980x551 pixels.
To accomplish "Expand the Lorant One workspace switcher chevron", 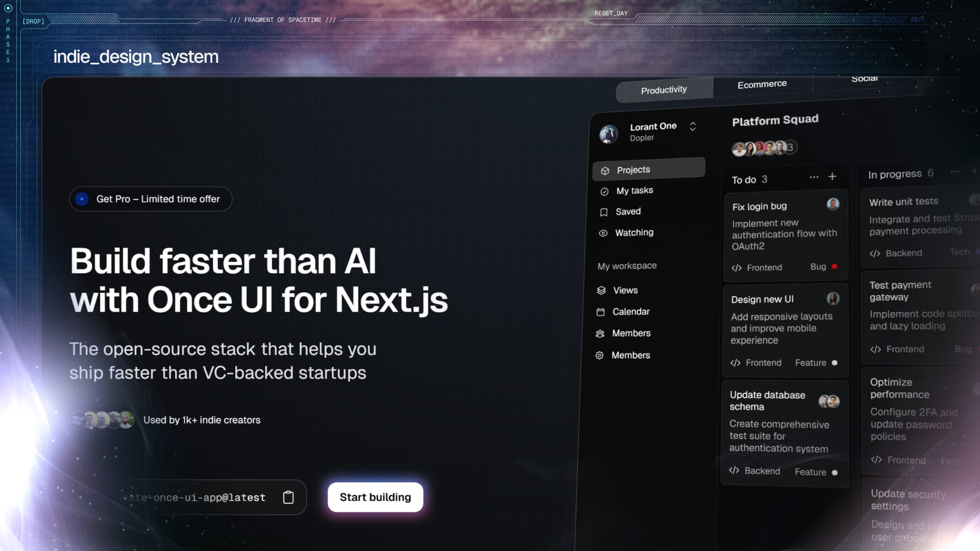I will coord(693,126).
